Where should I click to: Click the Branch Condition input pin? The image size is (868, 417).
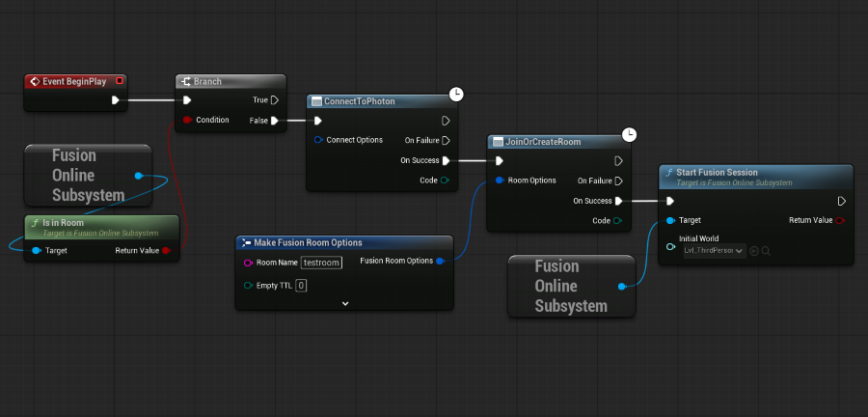(x=187, y=120)
